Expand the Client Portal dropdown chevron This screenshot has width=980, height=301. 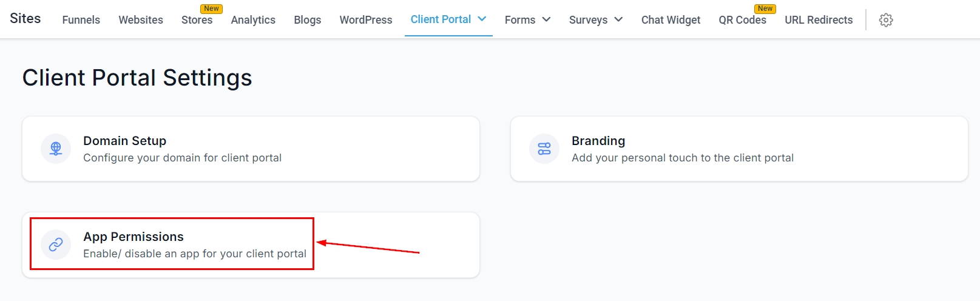pos(482,19)
